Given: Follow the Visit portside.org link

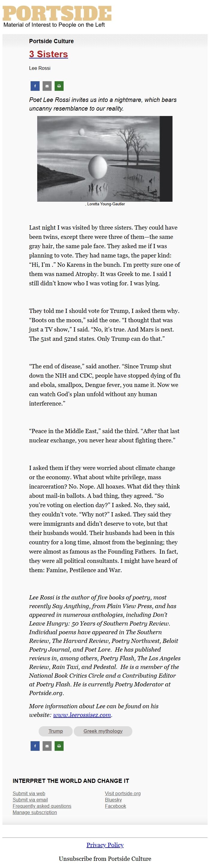Looking at the screenshot, I should [x=123, y=793].
